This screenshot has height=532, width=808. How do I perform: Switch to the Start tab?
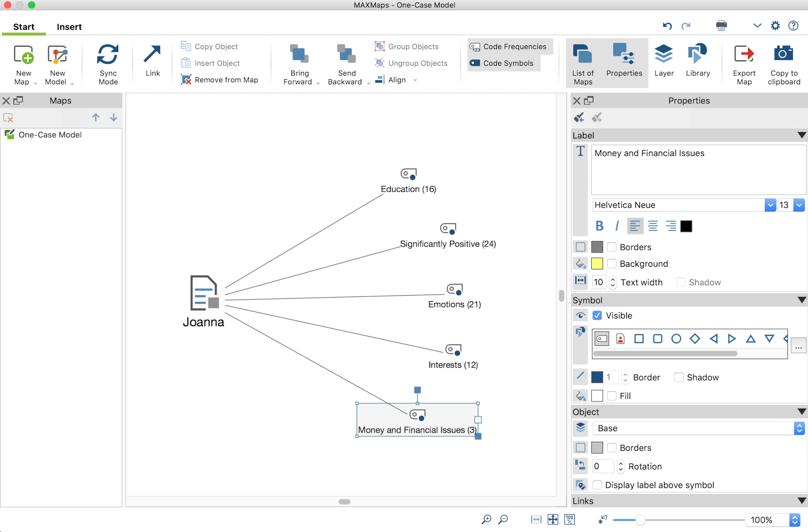(x=24, y=27)
